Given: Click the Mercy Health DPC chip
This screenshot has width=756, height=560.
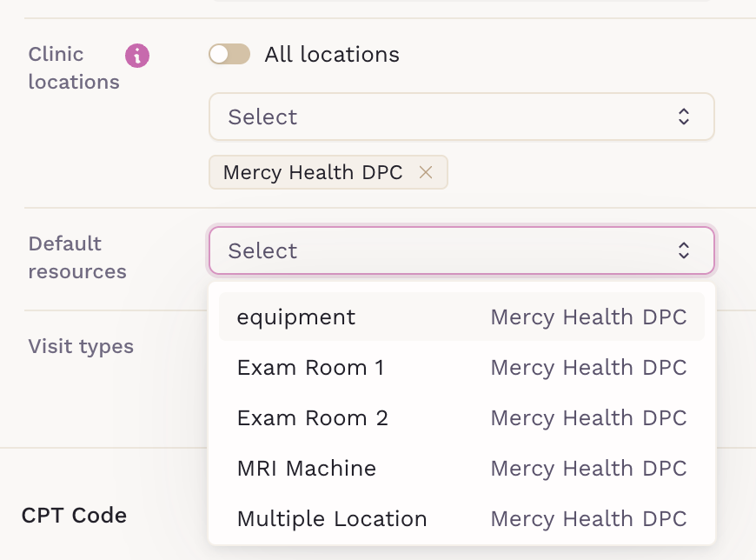Looking at the screenshot, I should click(313, 172).
